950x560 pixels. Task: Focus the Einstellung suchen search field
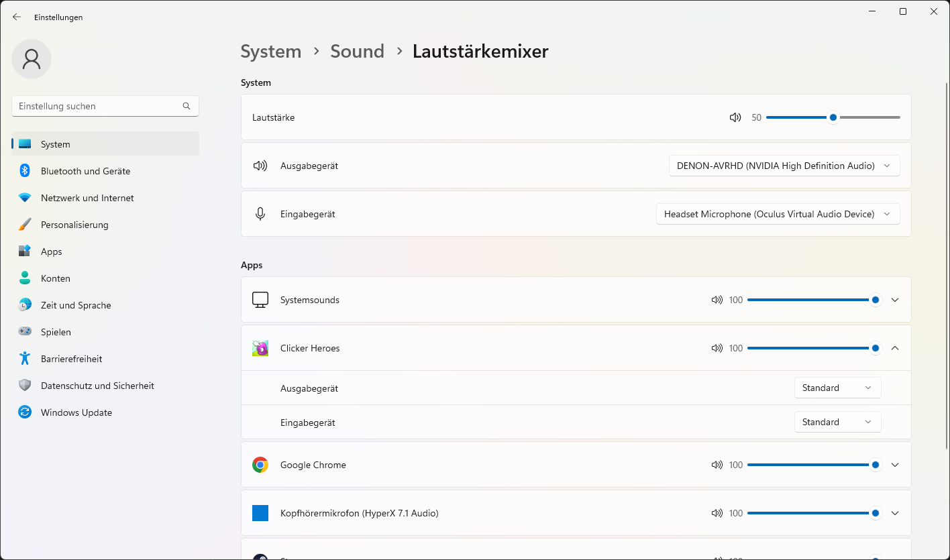[97, 106]
